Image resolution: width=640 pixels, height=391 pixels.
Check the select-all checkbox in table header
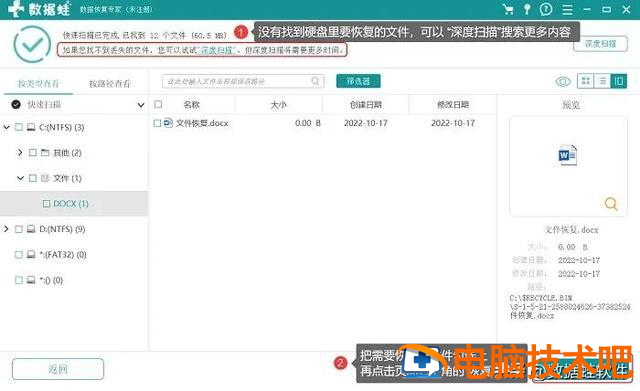click(x=158, y=104)
